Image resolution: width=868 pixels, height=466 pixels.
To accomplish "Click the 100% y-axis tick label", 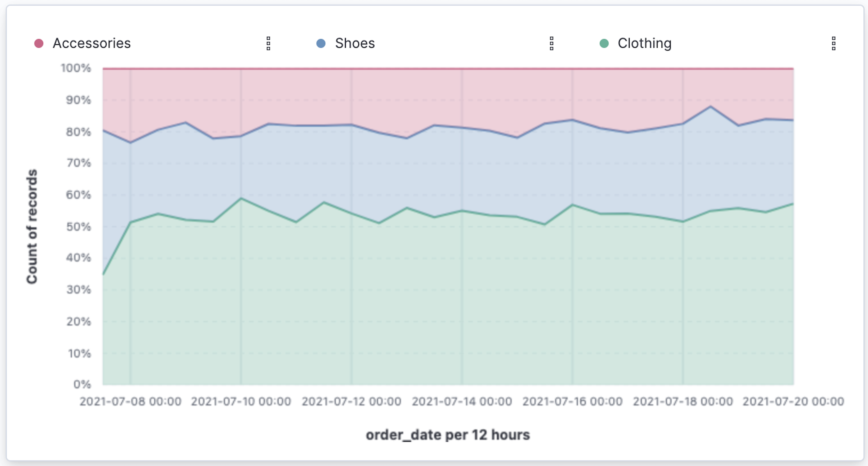I will (76, 68).
